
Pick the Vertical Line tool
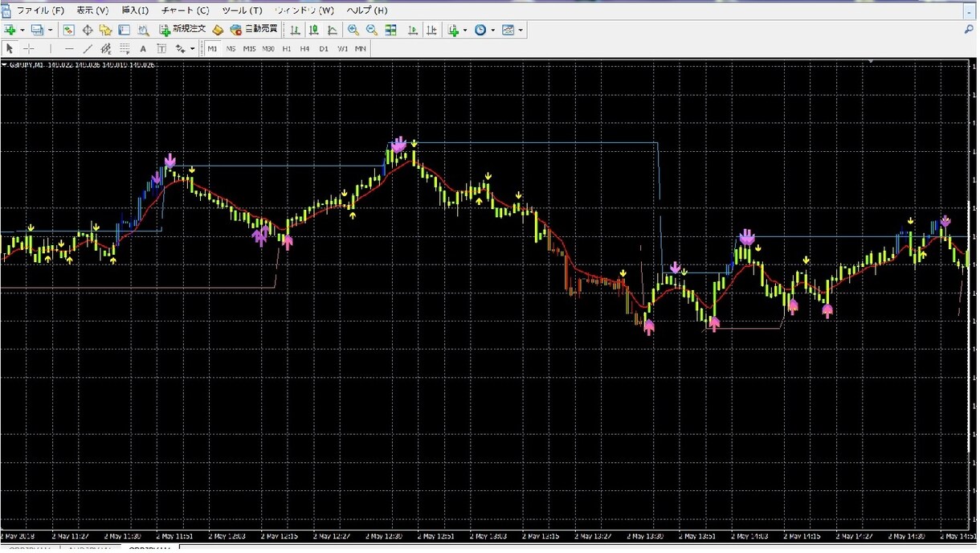[x=51, y=48]
